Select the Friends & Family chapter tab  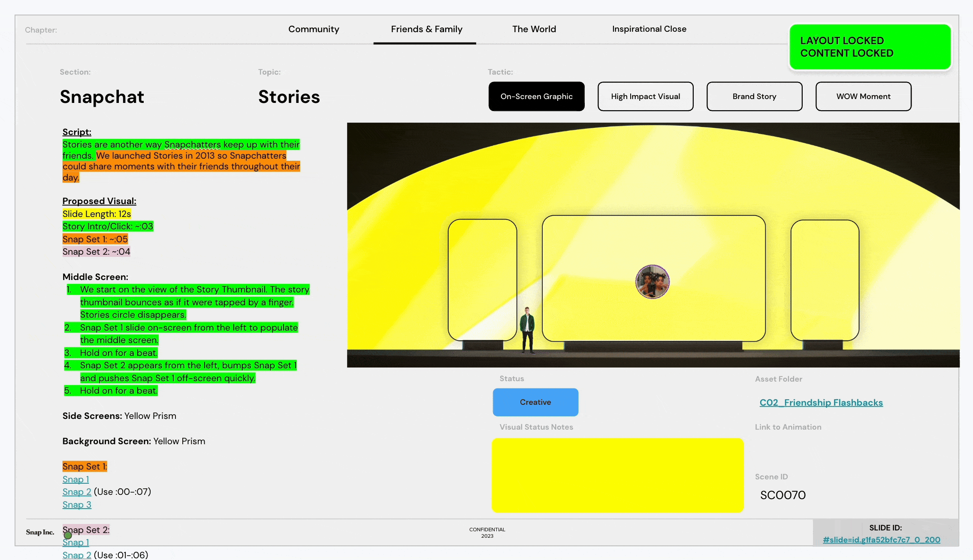(x=426, y=29)
